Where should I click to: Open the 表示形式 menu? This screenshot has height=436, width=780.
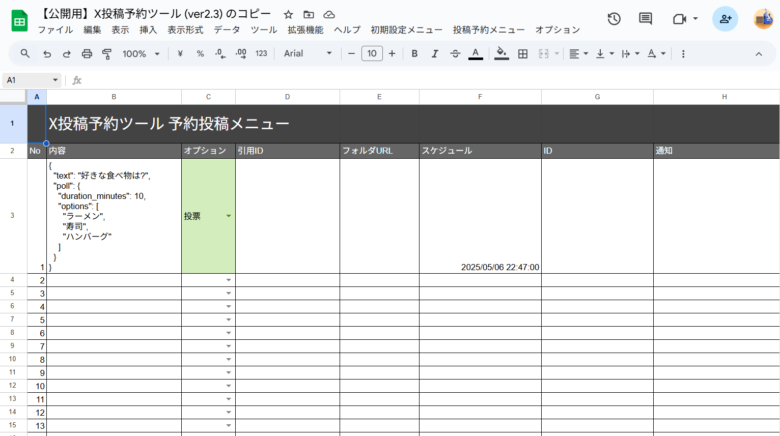pos(185,30)
